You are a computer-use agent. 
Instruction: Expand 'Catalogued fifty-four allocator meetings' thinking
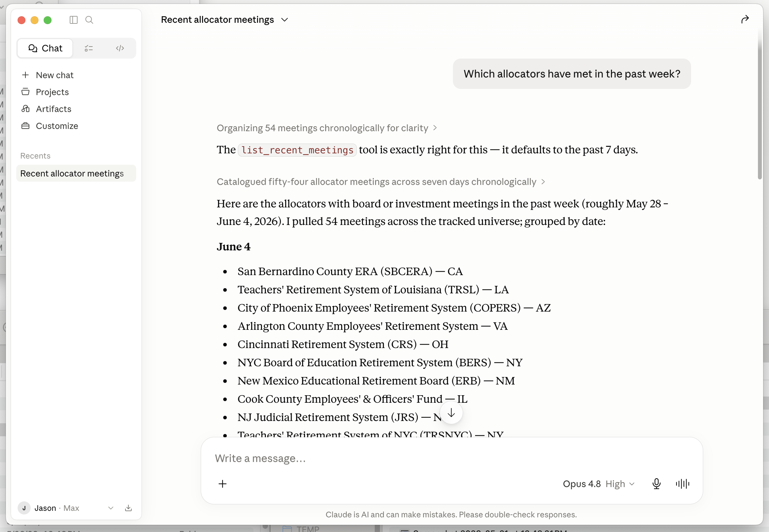(x=381, y=182)
